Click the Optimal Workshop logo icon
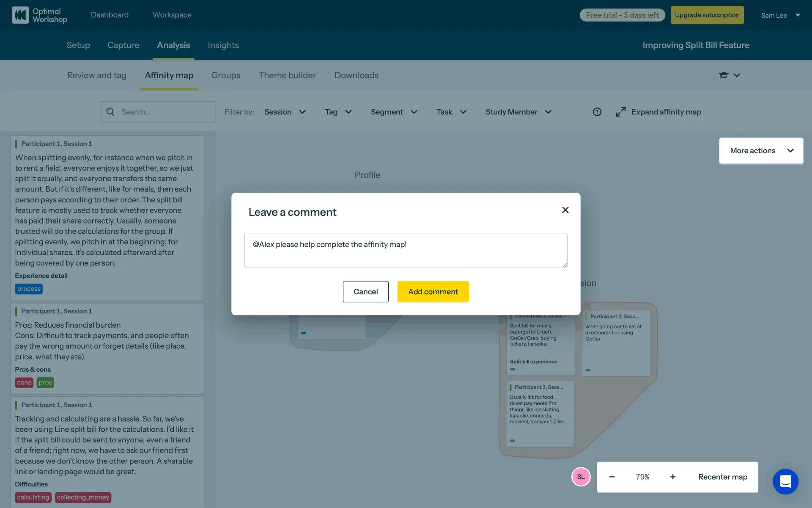This screenshot has height=508, width=812. point(20,15)
